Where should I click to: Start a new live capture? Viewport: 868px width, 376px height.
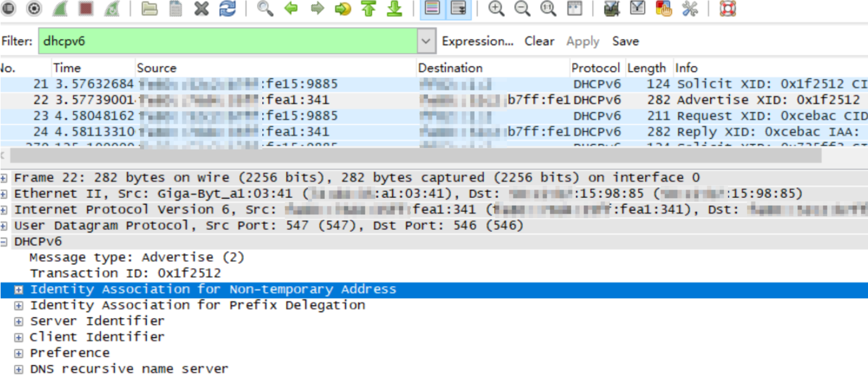coord(60,8)
